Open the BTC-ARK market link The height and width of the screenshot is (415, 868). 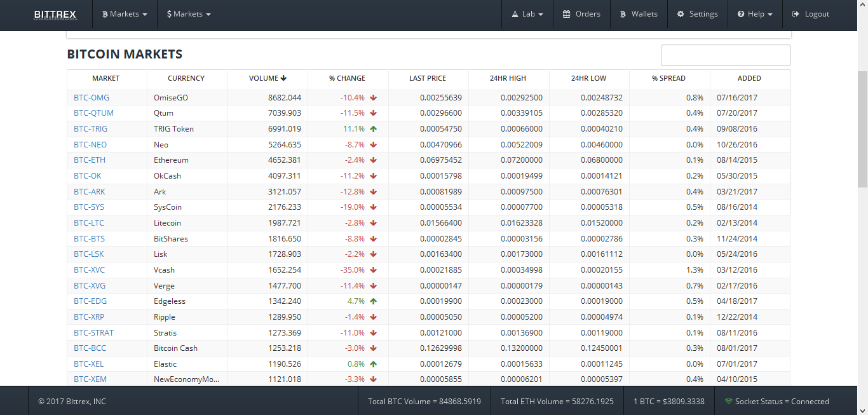[x=90, y=191]
